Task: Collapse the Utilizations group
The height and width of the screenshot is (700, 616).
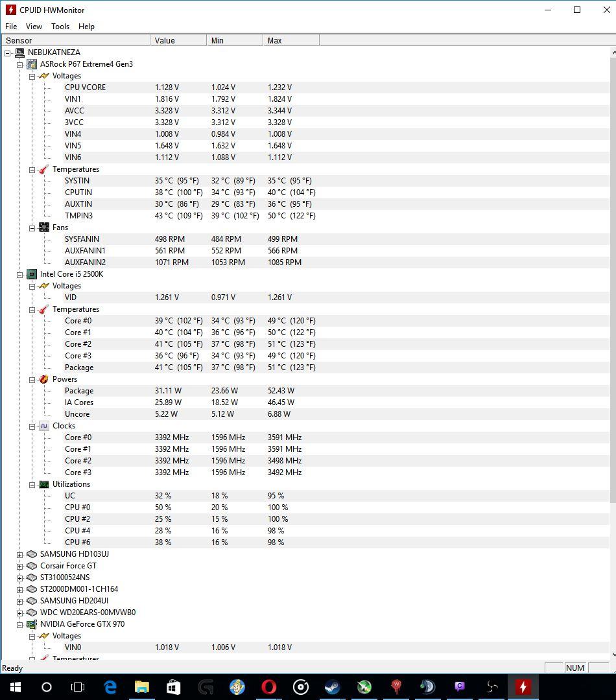Action: [32, 485]
